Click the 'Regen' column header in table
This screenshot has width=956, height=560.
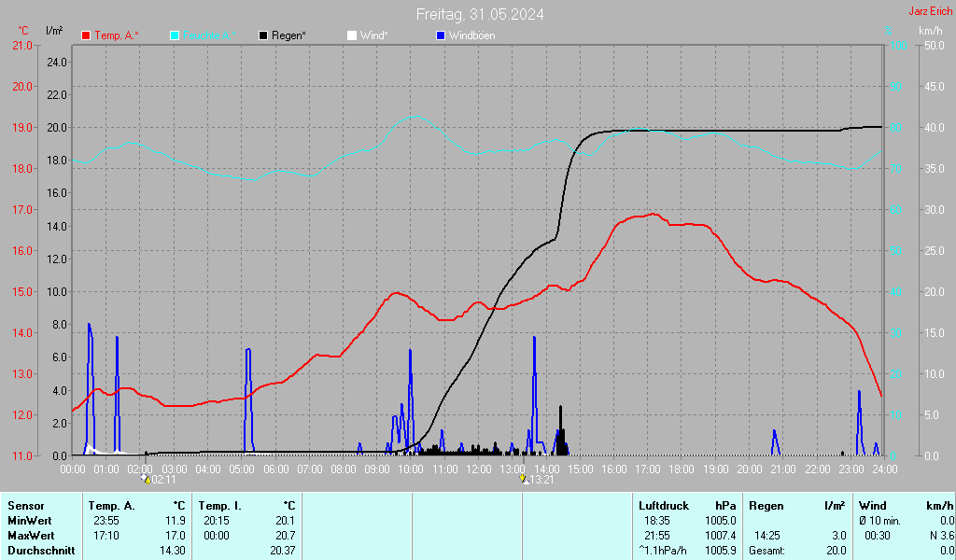(766, 506)
